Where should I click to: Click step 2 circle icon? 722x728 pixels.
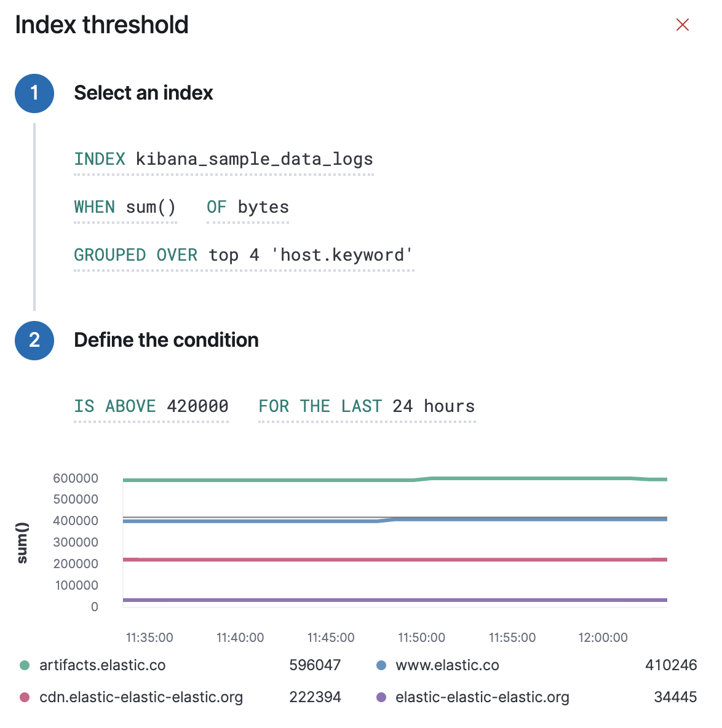coord(34,340)
